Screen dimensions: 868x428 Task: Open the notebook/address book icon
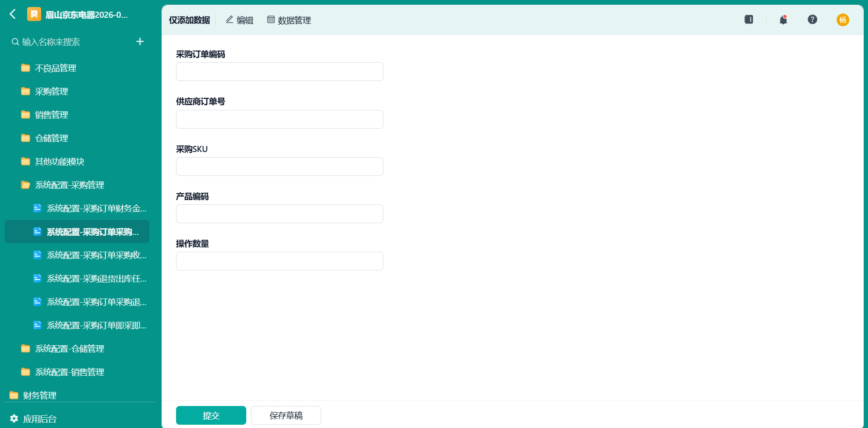tap(749, 20)
